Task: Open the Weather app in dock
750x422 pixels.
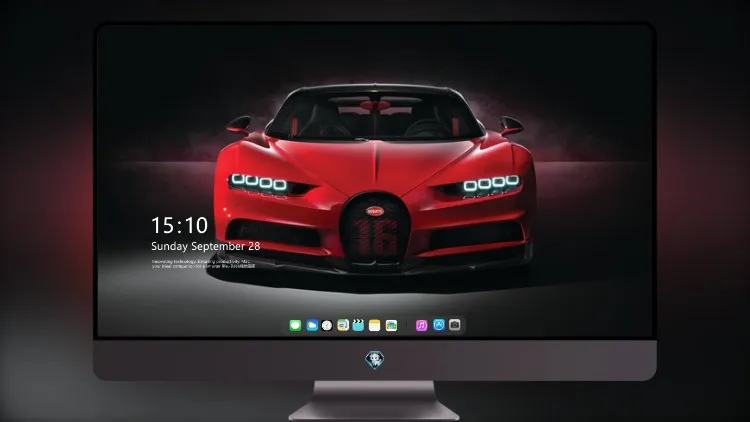Action: 312,325
